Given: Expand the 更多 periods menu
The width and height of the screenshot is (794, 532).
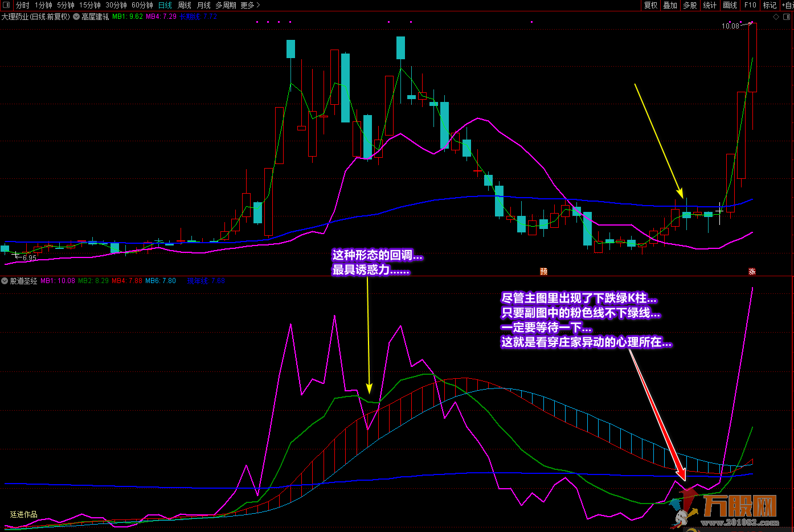Looking at the screenshot, I should click(250, 5).
